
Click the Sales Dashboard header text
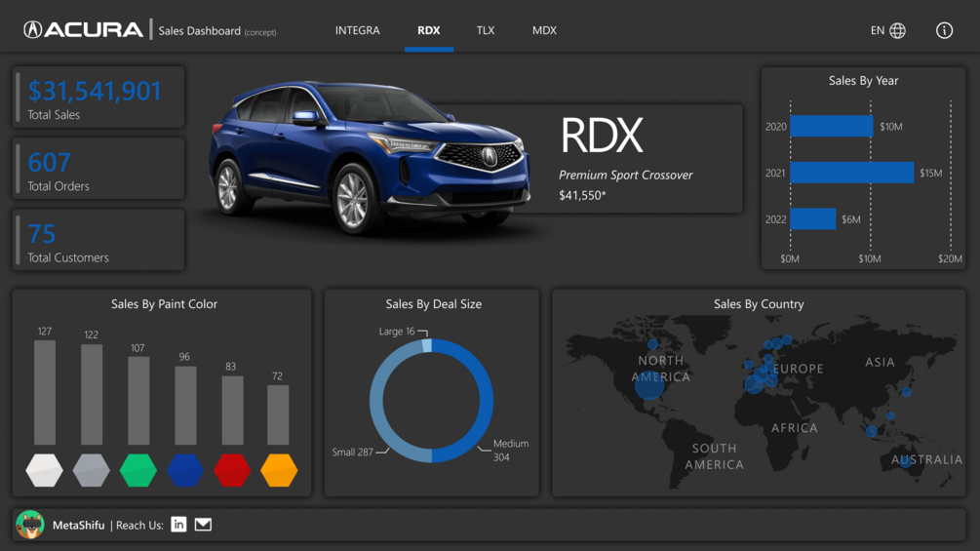[x=199, y=30]
